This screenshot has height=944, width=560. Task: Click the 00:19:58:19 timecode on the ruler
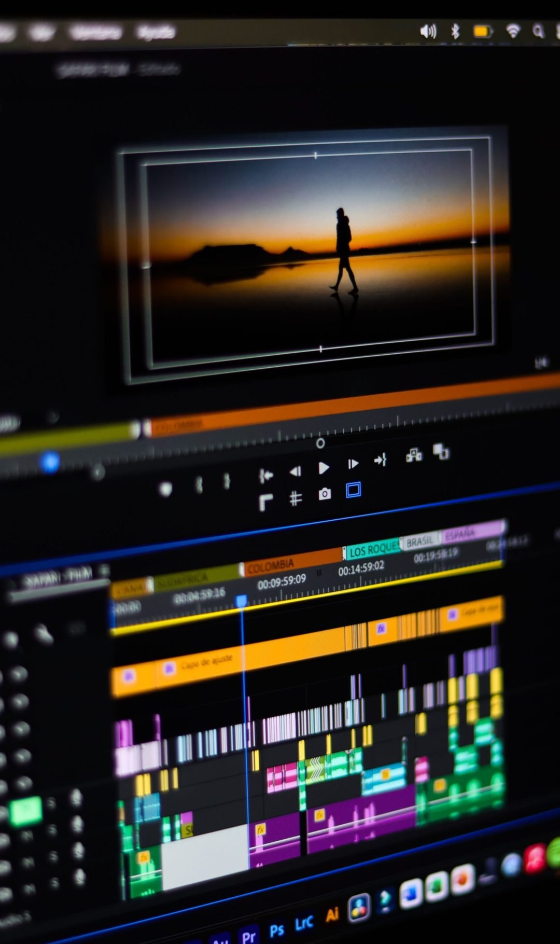436,556
